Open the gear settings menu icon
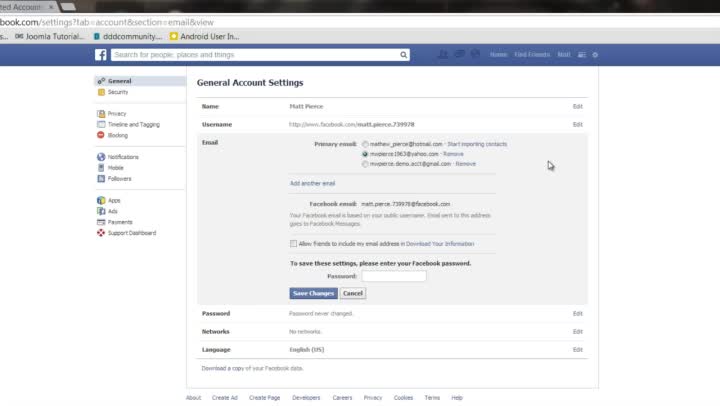The height and width of the screenshot is (406, 720). 595,55
